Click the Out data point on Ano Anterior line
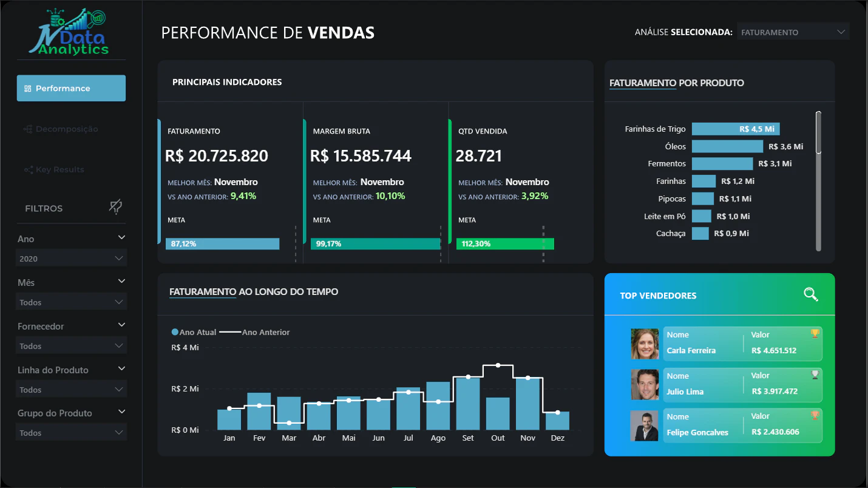 pyautogui.click(x=498, y=365)
